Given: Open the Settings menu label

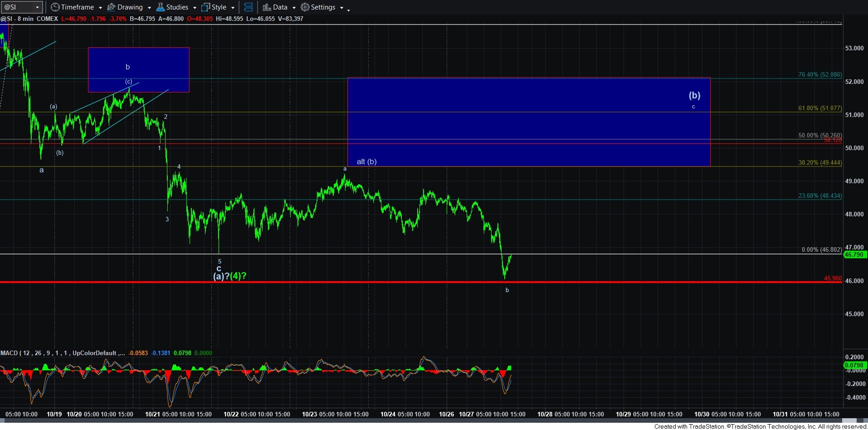Looking at the screenshot, I should pos(323,7).
